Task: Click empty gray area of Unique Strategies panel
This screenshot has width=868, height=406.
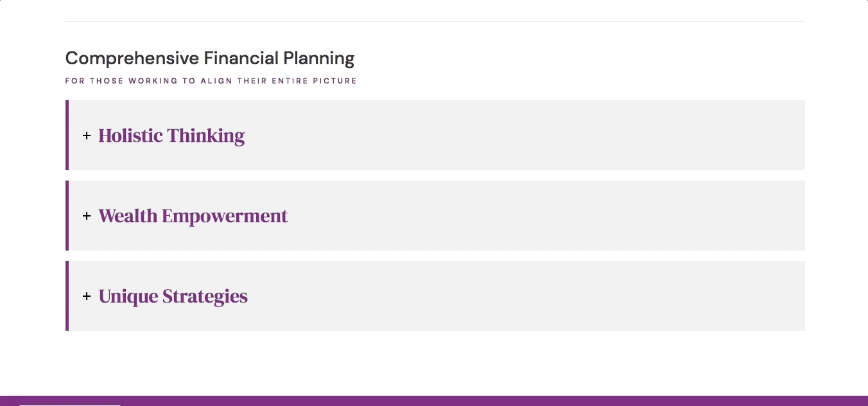Action: (x=514, y=296)
